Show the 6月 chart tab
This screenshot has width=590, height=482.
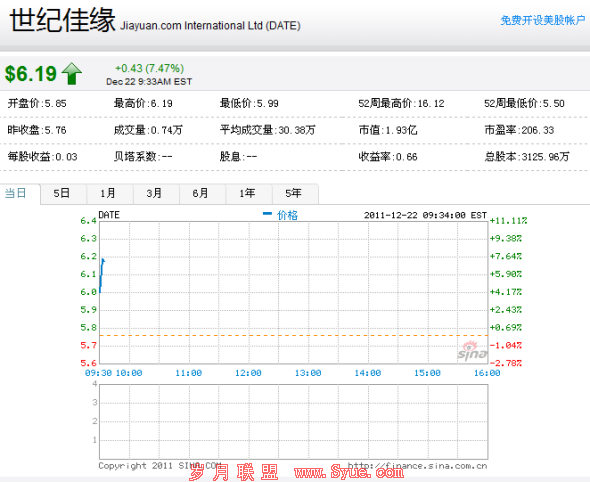(201, 193)
